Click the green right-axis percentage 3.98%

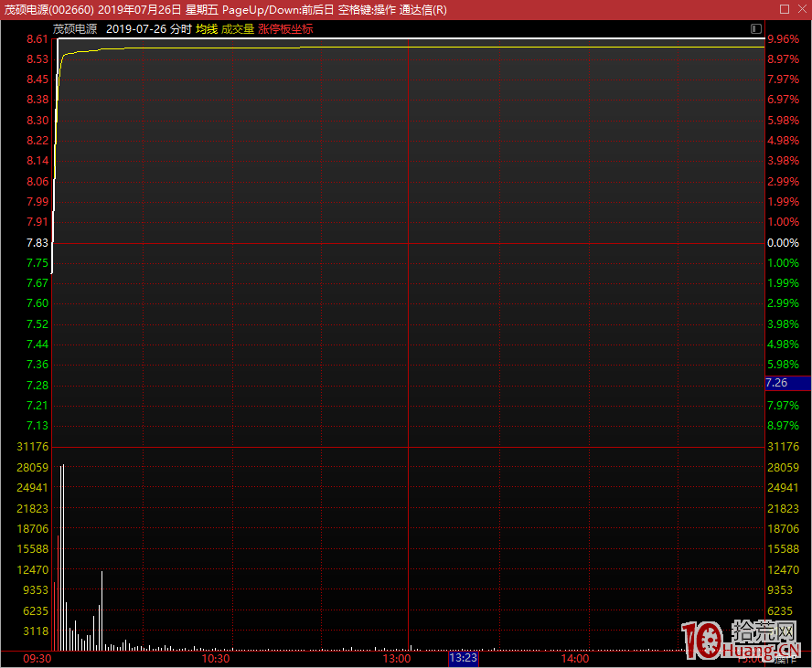pyautogui.click(x=783, y=324)
